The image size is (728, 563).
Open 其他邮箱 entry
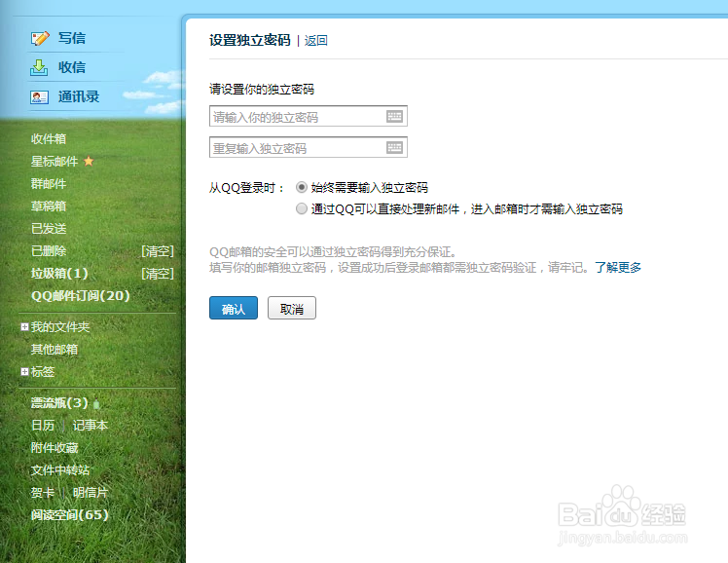click(x=55, y=350)
